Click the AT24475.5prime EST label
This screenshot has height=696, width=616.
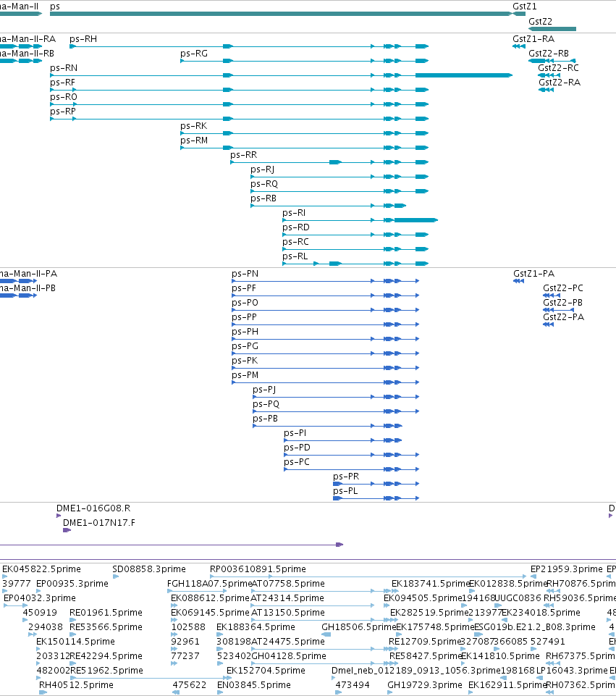[288, 642]
